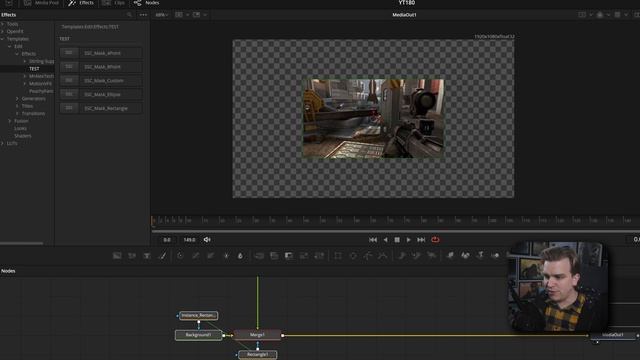Toggle the red loop playback button

435,240
